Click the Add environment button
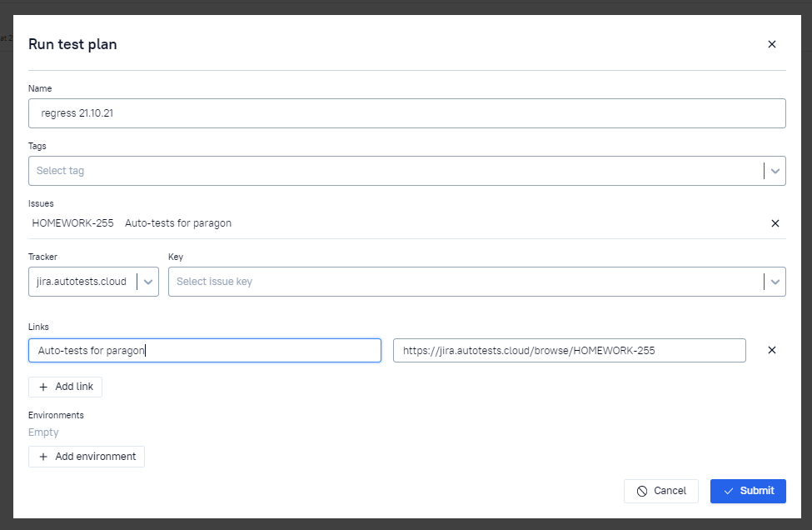Viewport: 812px width, 530px height. 87,457
